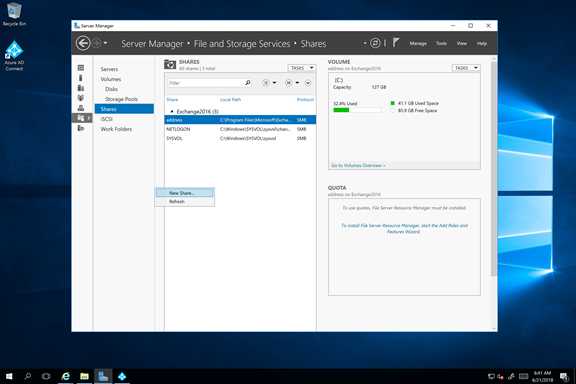Click the Filter text box in Shares
The width and height of the screenshot is (576, 384).
click(204, 83)
